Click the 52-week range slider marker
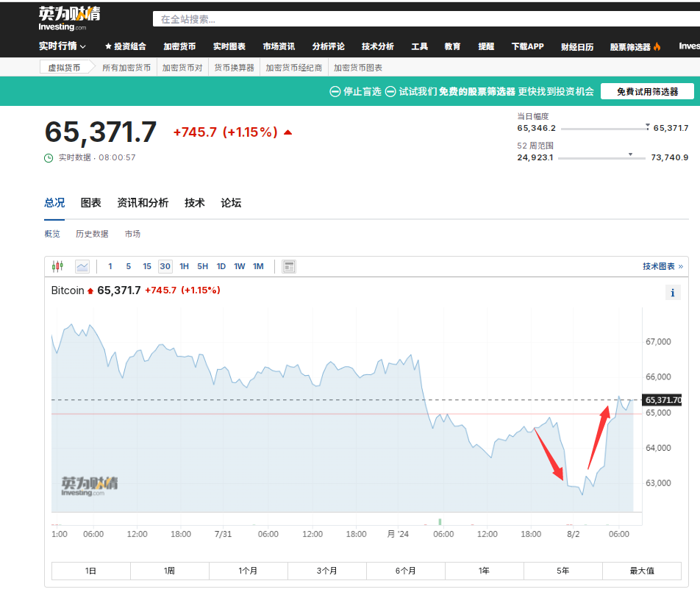Screen dimensions: 700x592 (x=630, y=154)
